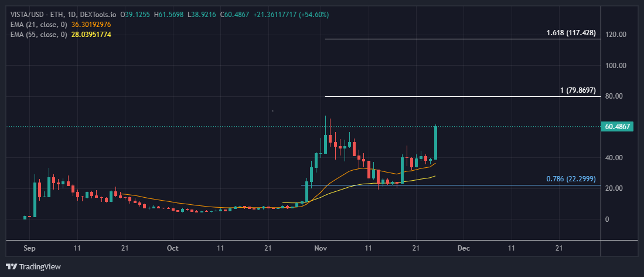Click the 120.00 price axis label
Screen dimensions: 644x277
click(615, 35)
